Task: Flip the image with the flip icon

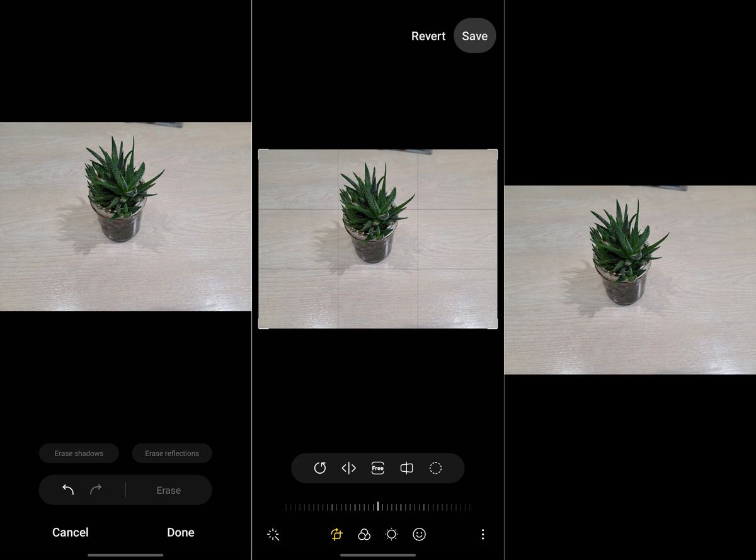Action: [406, 468]
